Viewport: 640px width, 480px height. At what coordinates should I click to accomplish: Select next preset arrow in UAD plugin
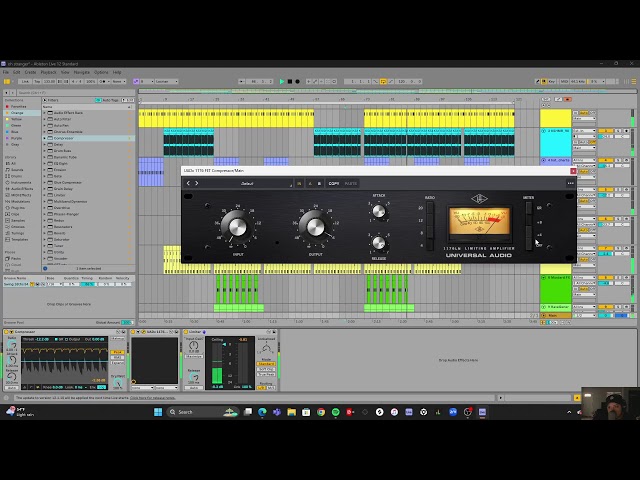[196, 183]
